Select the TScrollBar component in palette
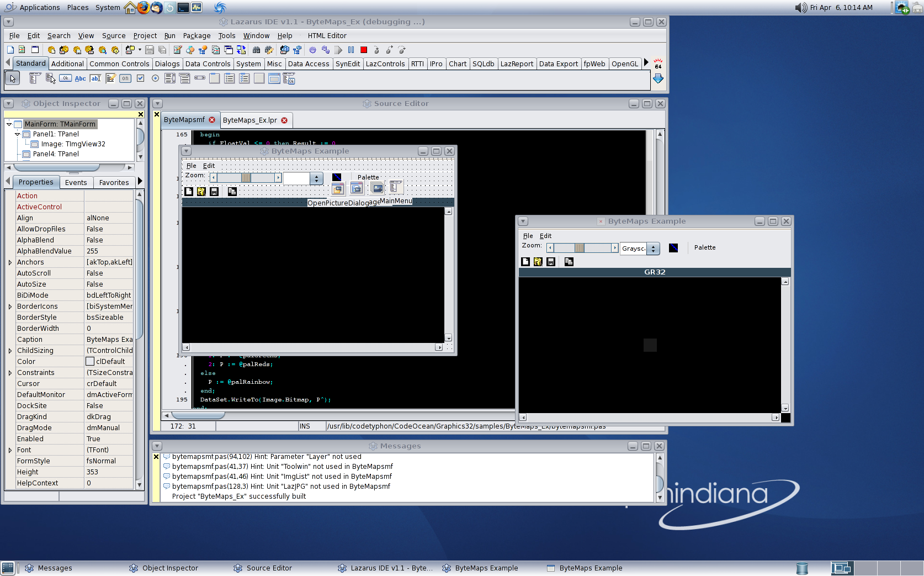 [200, 78]
